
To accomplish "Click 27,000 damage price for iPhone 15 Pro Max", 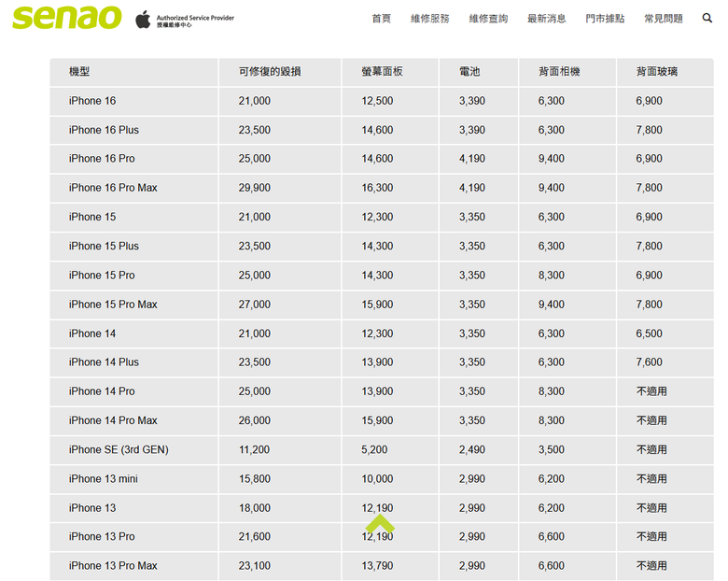I will 255,305.
